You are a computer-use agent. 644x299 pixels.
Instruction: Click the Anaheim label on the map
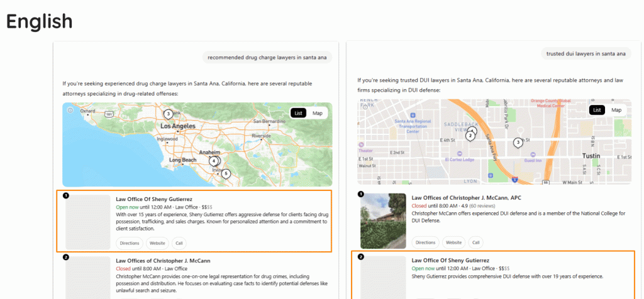(x=209, y=152)
